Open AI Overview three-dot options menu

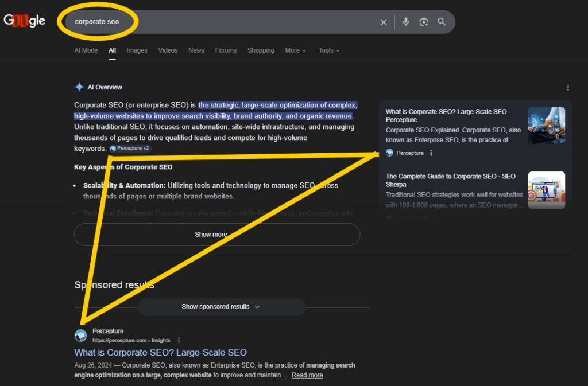pyautogui.click(x=568, y=88)
